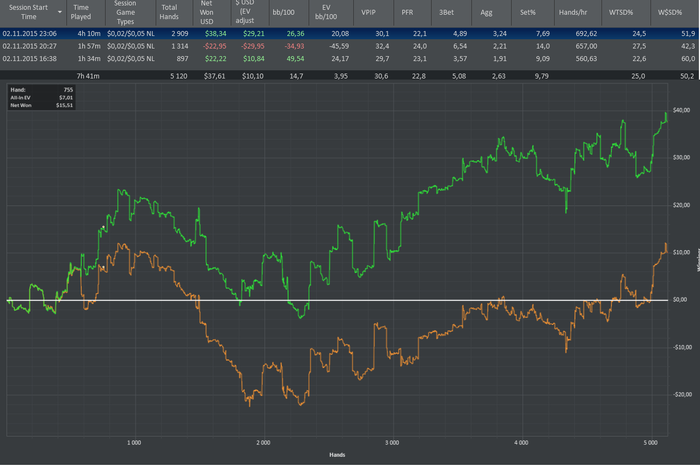Click net won value -$22,95
This screenshot has width=700, height=466.
click(215, 46)
